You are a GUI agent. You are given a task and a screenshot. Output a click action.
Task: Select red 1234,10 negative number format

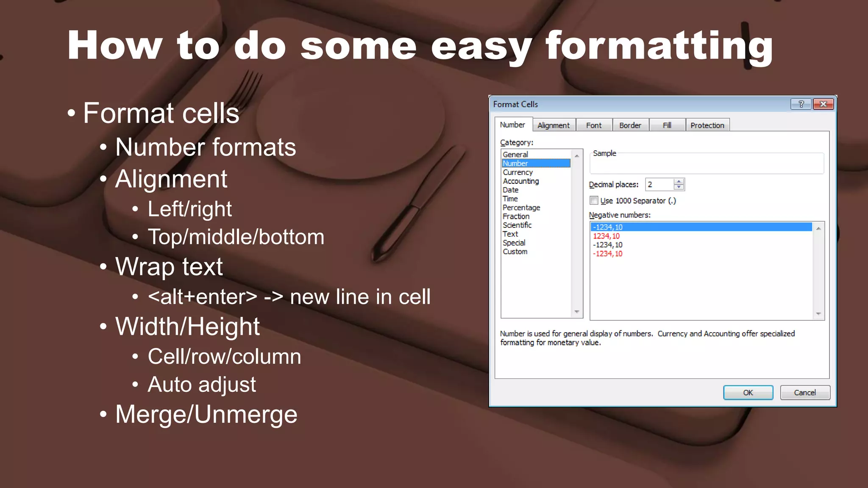pos(606,236)
